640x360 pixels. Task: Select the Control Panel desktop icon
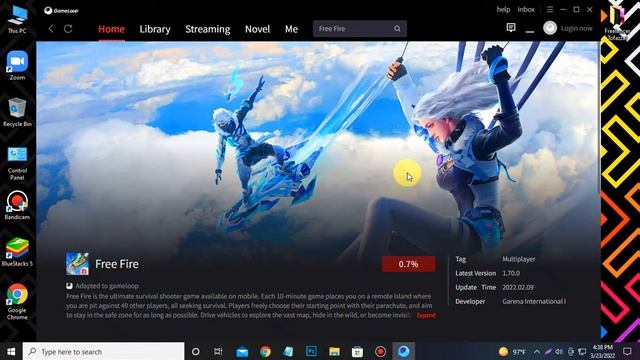point(17,163)
